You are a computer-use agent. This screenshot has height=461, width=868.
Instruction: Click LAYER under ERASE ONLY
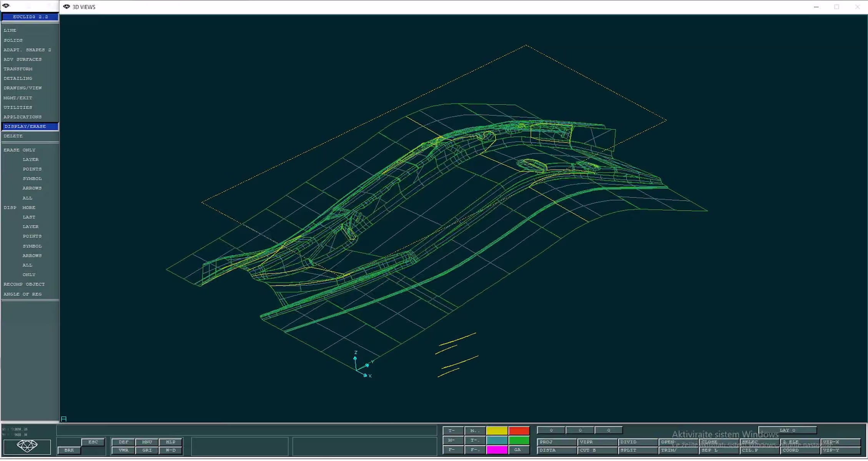30,159
